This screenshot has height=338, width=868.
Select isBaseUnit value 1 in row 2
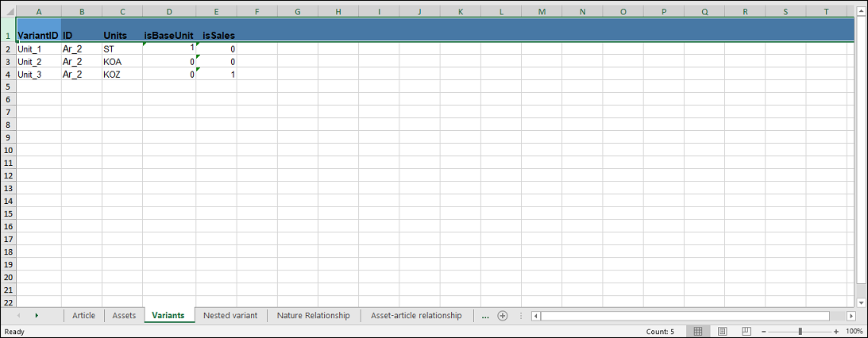(x=169, y=48)
